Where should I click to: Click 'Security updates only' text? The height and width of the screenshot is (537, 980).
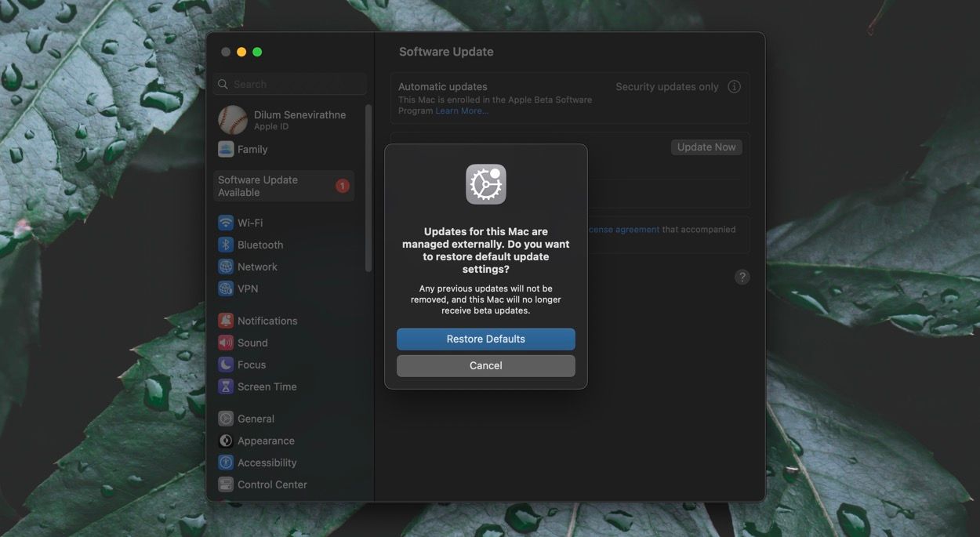click(667, 87)
